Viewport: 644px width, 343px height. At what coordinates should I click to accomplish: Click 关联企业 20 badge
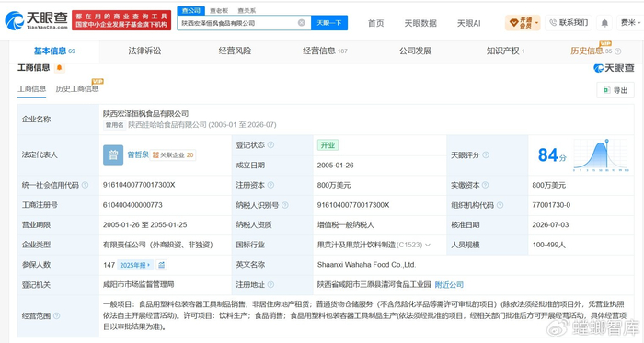(x=173, y=155)
